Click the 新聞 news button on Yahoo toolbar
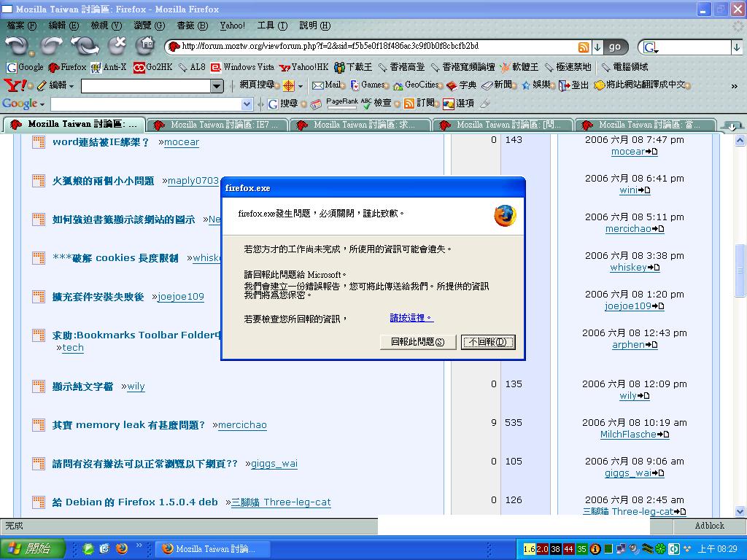 pyautogui.click(x=496, y=85)
